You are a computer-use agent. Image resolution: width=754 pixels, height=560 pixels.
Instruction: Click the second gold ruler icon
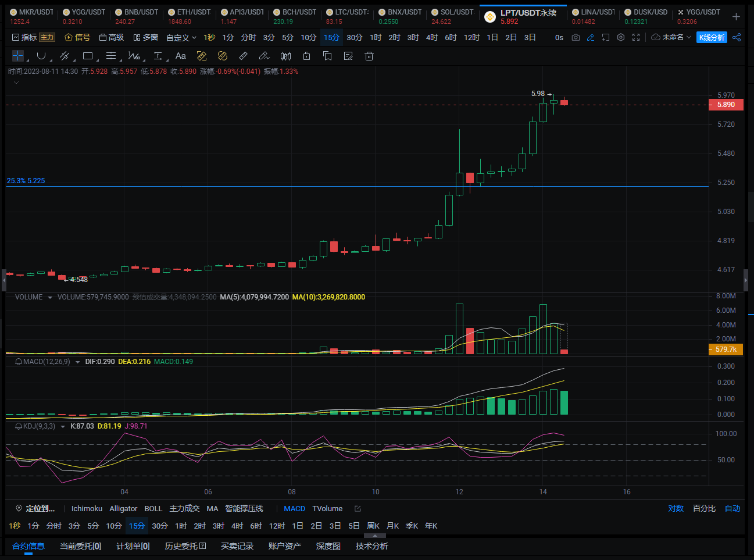(223, 56)
